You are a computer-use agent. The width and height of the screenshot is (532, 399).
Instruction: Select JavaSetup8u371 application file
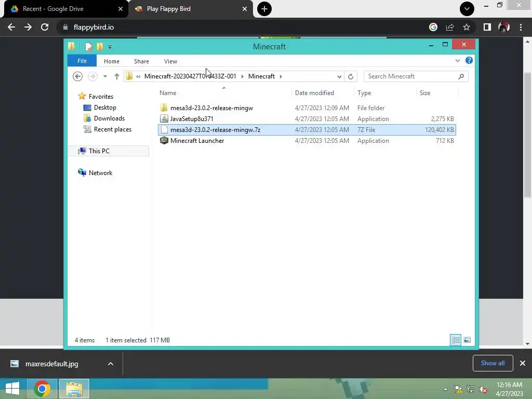tap(192, 119)
